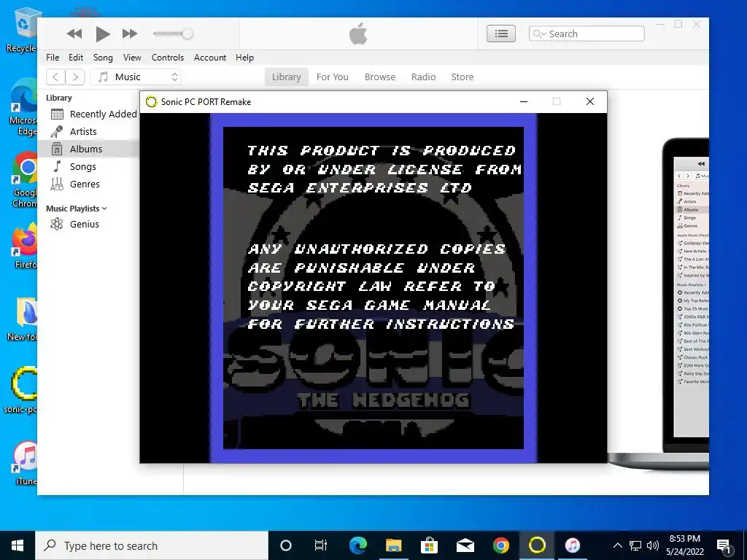This screenshot has width=747, height=560.
Task: Click the taskbar search box
Action: 152,545
